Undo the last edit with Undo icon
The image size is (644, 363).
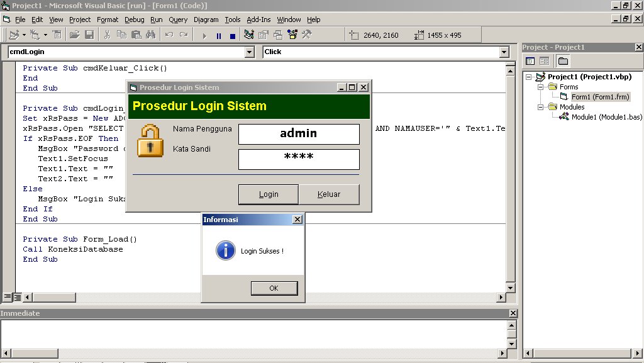(169, 35)
